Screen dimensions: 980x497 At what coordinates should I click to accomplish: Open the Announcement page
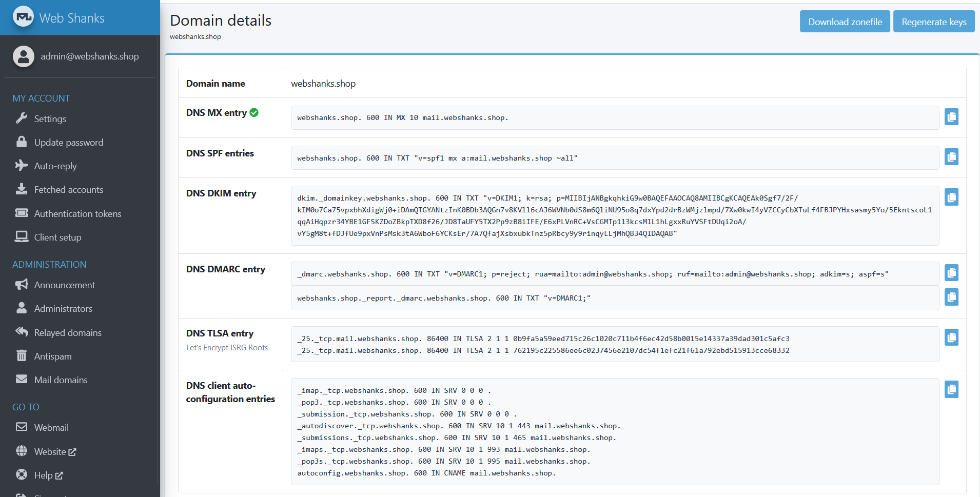64,285
